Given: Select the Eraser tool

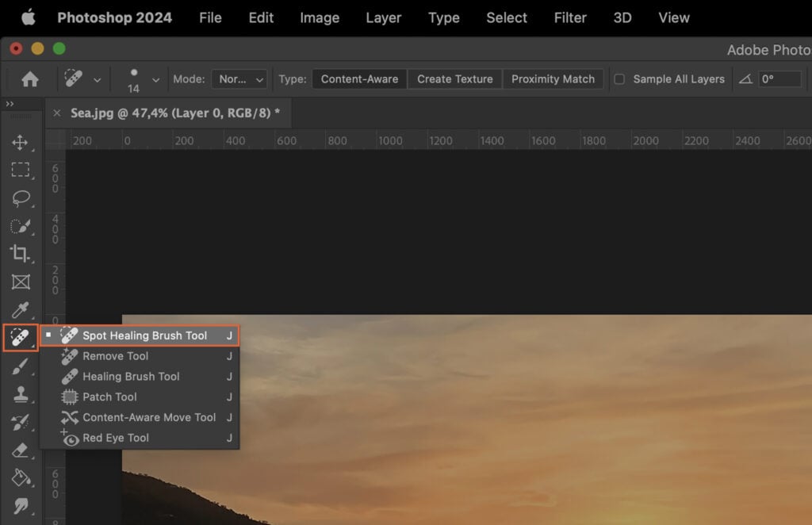Looking at the screenshot, I should (x=21, y=449).
